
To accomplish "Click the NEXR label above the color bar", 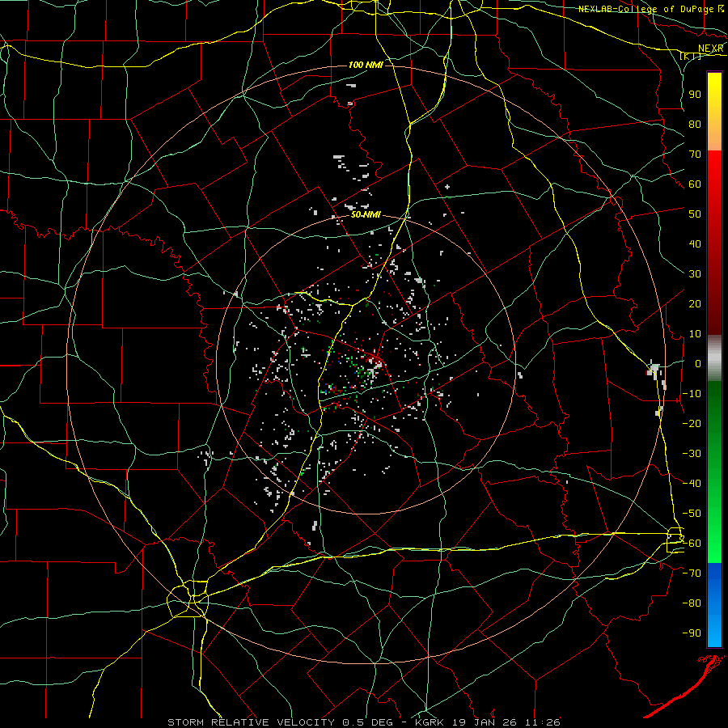I will [x=710, y=49].
